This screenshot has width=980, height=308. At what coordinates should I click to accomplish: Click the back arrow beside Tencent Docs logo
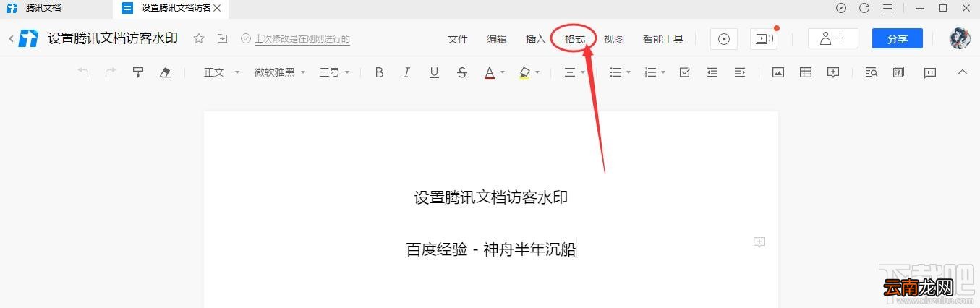[x=10, y=39]
